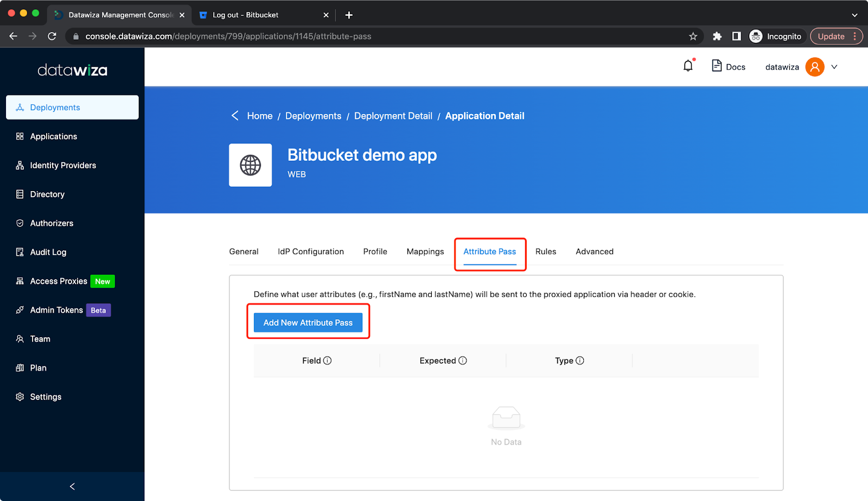Click the Authorizers shield icon
The width and height of the screenshot is (868, 501).
[20, 223]
